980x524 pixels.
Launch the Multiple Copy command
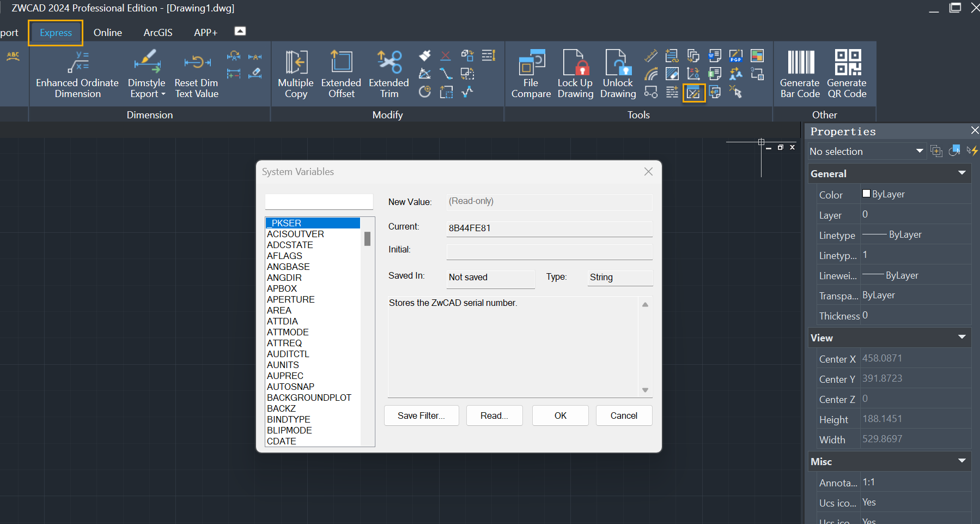(x=296, y=74)
